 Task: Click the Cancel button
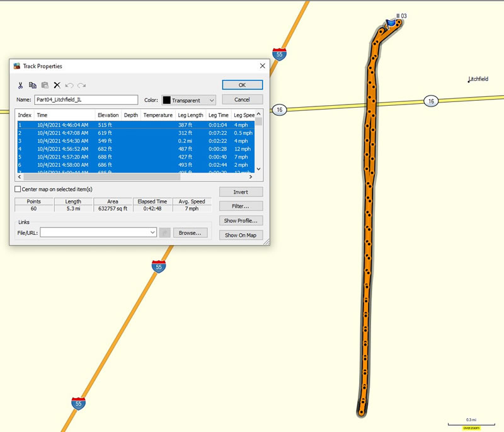[243, 99]
